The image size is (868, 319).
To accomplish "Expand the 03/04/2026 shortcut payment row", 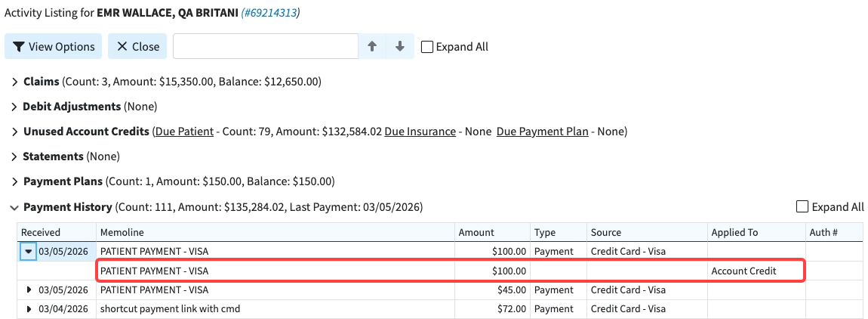I will point(29,308).
